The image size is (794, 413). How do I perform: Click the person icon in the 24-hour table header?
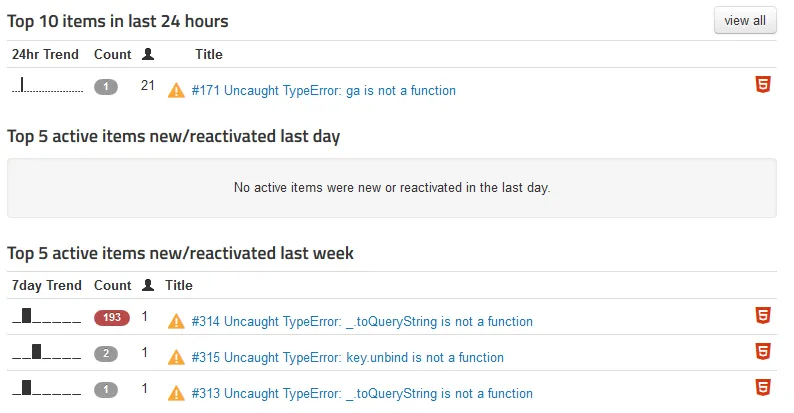click(x=148, y=54)
